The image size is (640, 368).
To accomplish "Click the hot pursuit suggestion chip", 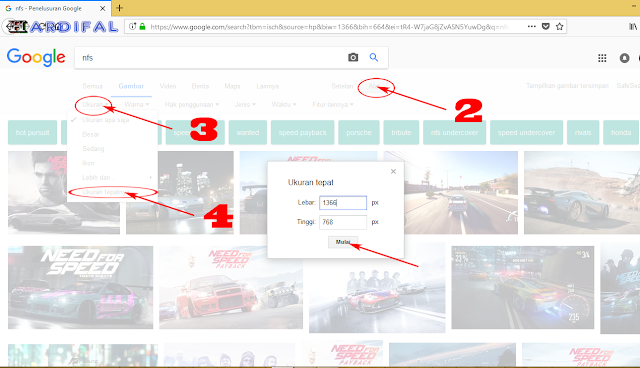I will (x=32, y=133).
